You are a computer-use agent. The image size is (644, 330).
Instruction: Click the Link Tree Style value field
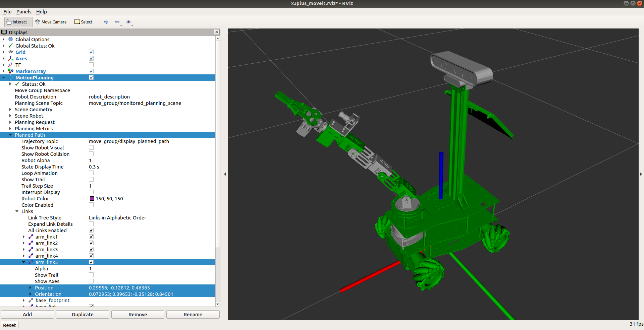click(x=152, y=217)
